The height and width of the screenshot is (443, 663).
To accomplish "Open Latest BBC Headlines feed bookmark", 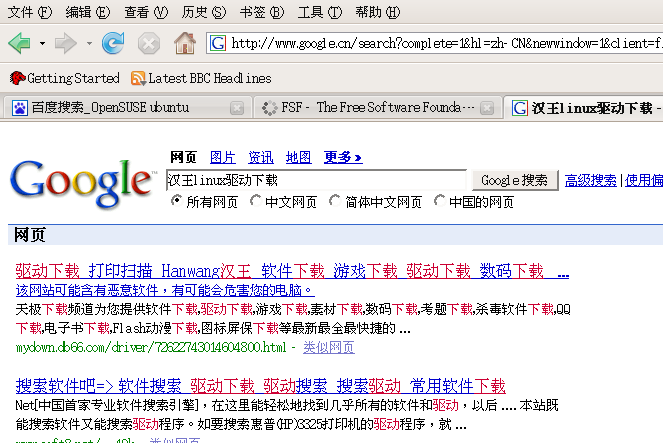I will pyautogui.click(x=201, y=78).
